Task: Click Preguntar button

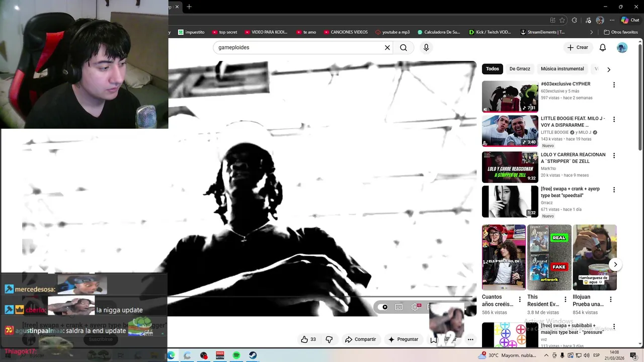Action: (403, 339)
